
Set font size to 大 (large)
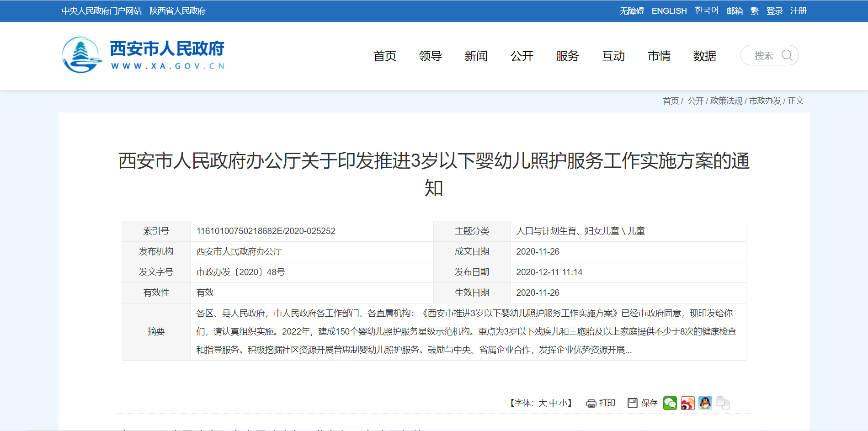tap(542, 403)
